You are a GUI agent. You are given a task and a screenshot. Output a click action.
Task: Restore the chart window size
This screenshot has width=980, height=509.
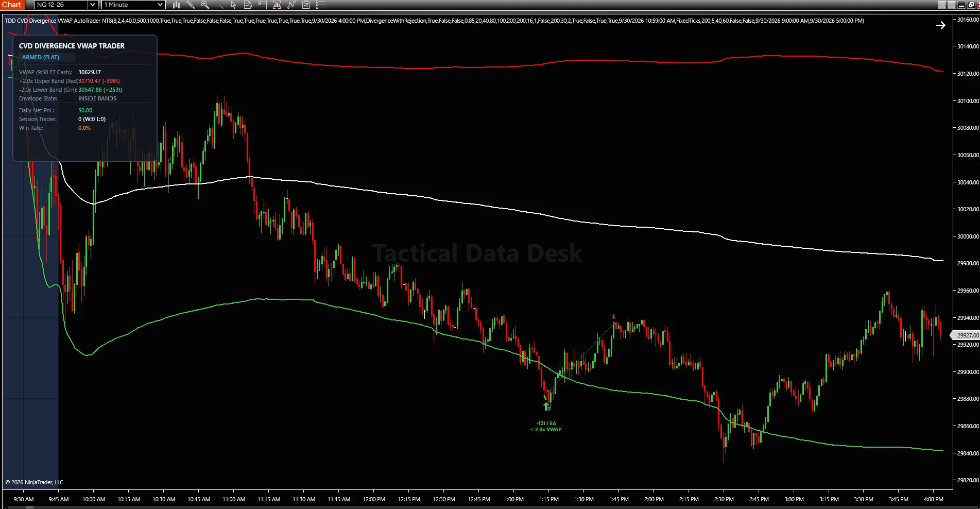(x=971, y=5)
